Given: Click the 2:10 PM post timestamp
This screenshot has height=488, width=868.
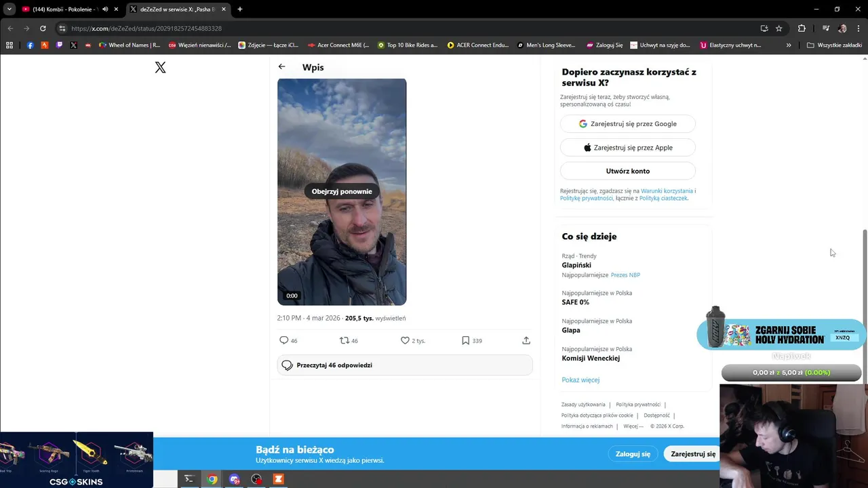Looking at the screenshot, I should 308,319.
